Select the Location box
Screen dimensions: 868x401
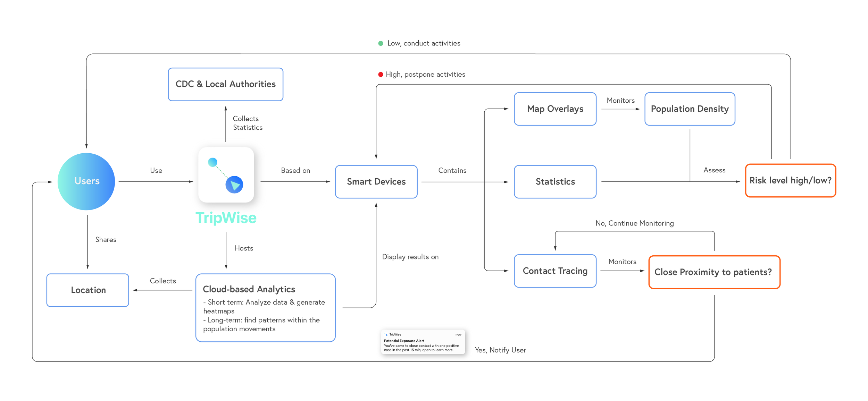[88, 290]
